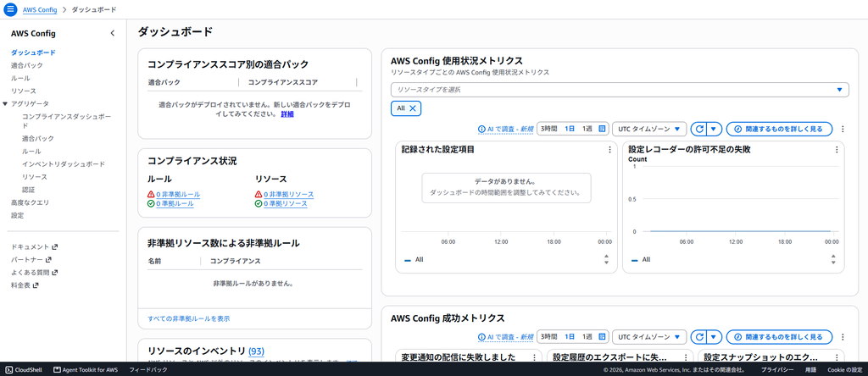The image size is (868, 376).
Task: Refresh the usage metrics charts
Action: [x=698, y=129]
